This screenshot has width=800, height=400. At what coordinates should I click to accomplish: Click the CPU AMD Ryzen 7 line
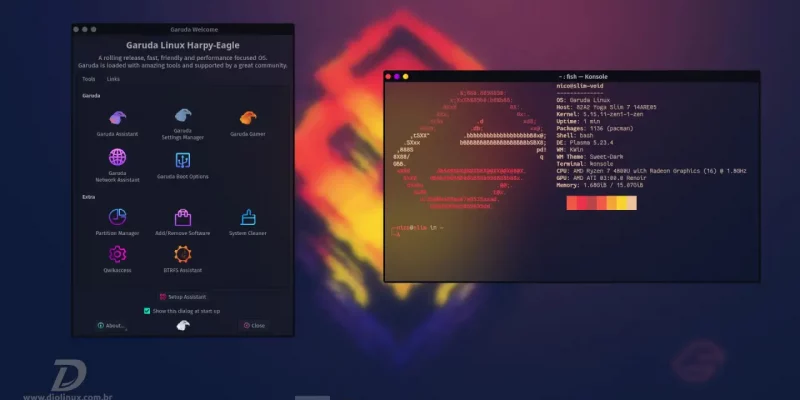[652, 171]
